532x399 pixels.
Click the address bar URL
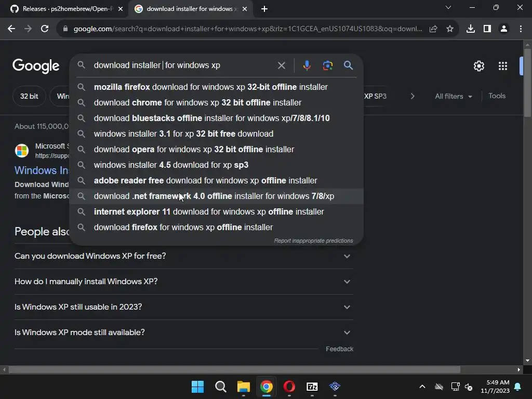pyautogui.click(x=248, y=29)
